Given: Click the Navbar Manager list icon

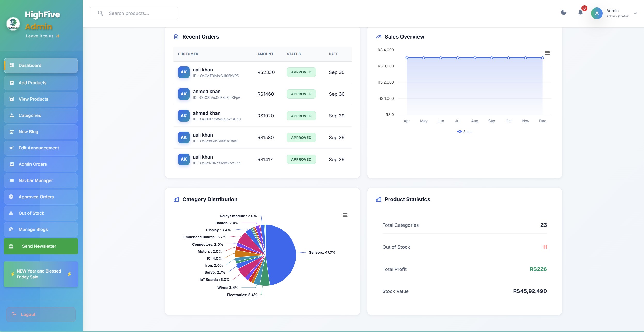Looking at the screenshot, I should [x=12, y=180].
